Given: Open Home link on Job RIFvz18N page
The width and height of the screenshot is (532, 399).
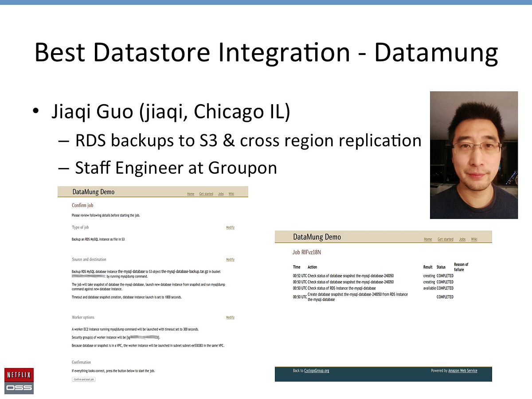Looking at the screenshot, I should 428,239.
